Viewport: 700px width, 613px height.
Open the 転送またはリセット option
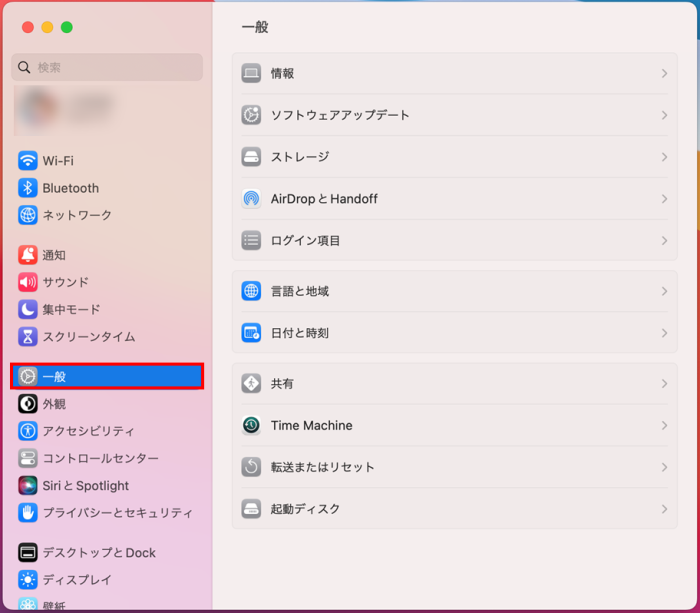click(322, 467)
